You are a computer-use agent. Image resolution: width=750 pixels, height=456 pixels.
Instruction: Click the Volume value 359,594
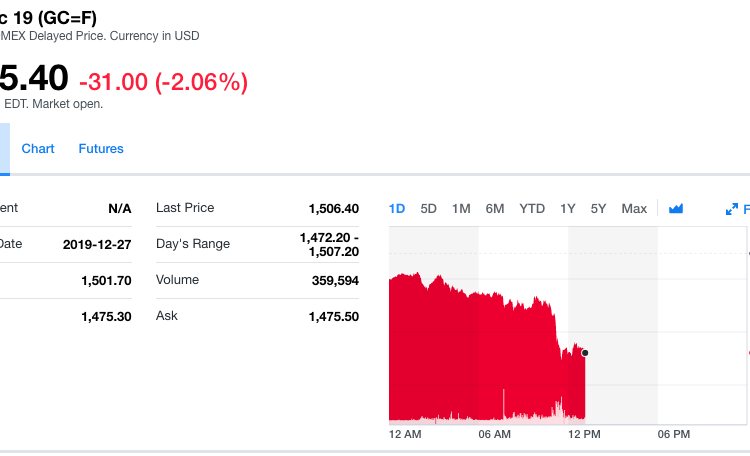pos(335,281)
